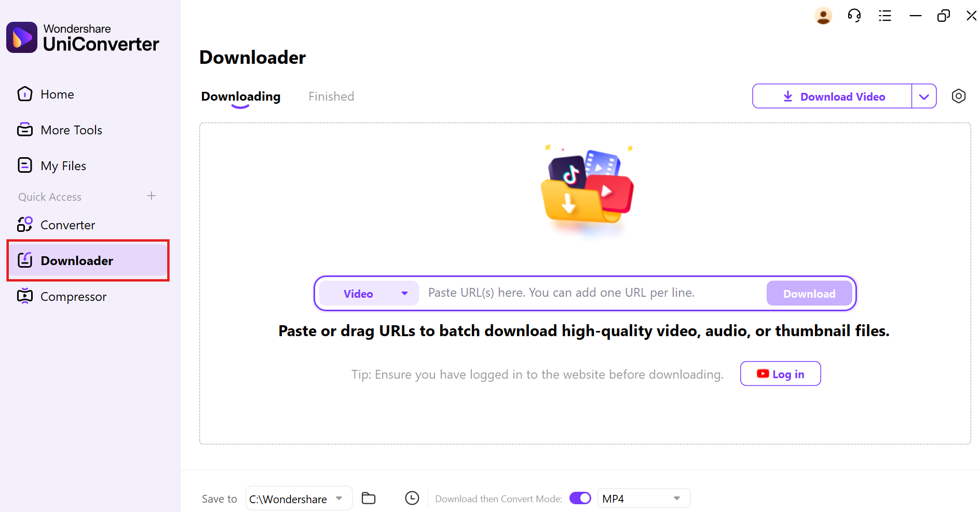Click the Download Video button
This screenshot has width=980, height=512.
point(833,96)
